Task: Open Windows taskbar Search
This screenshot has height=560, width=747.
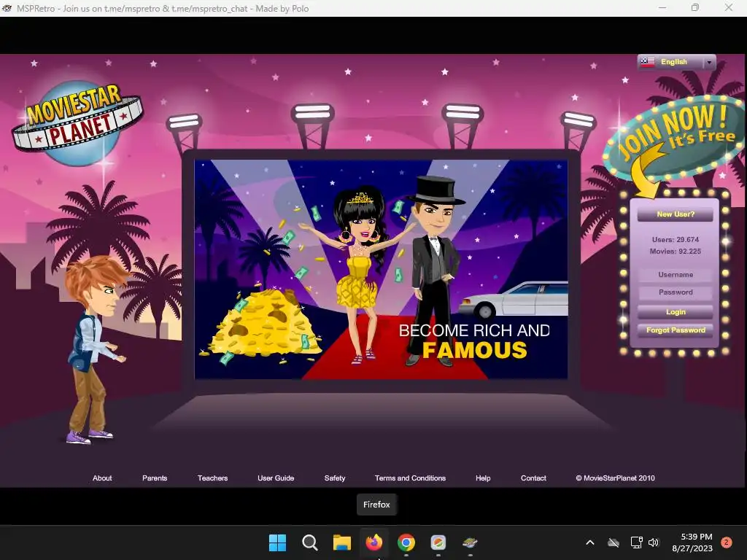Action: tap(309, 542)
